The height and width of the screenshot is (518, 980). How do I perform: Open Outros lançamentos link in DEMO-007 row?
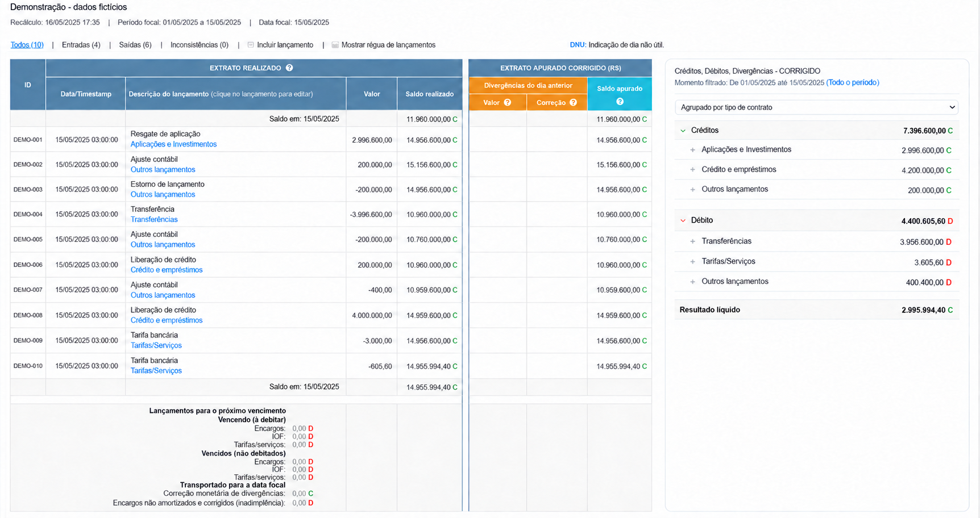163,295
